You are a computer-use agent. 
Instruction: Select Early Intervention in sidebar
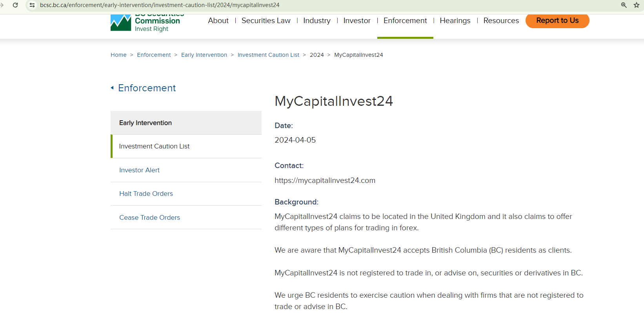186,123
